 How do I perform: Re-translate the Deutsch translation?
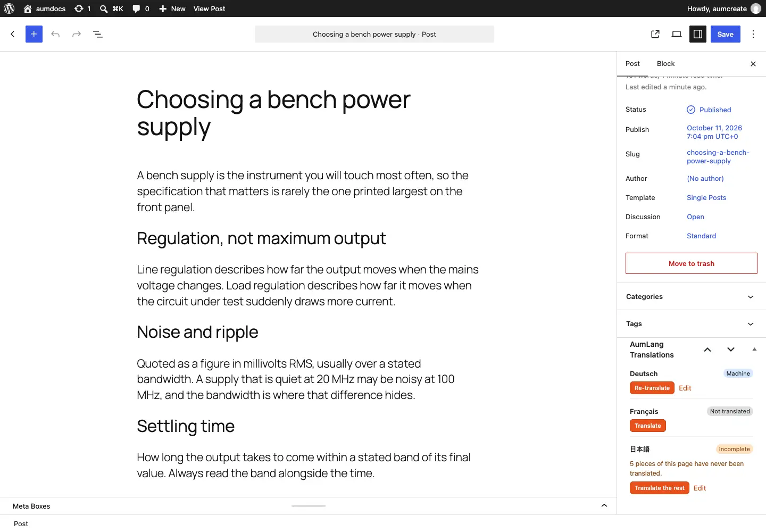click(652, 388)
